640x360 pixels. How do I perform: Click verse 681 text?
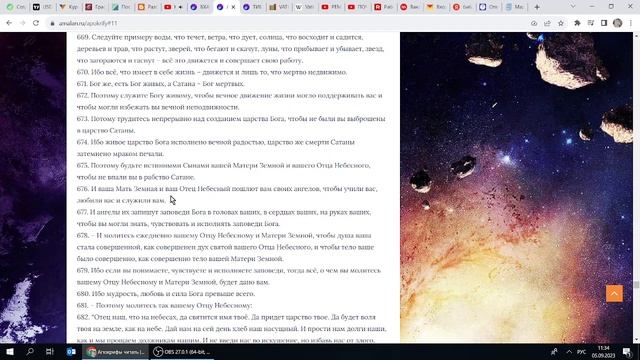164,305
